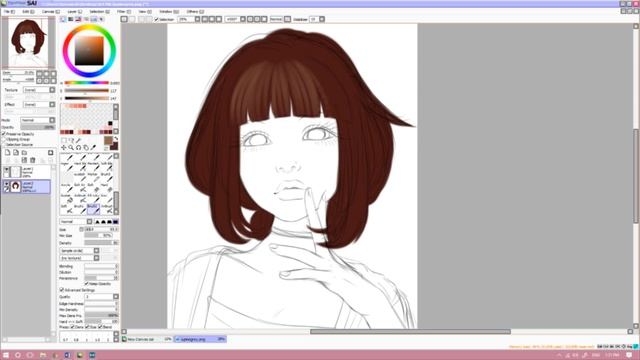Image resolution: width=640 pixels, height=360 pixels.
Task: Toggle the swatches panel icon
Action: [x=94, y=19]
